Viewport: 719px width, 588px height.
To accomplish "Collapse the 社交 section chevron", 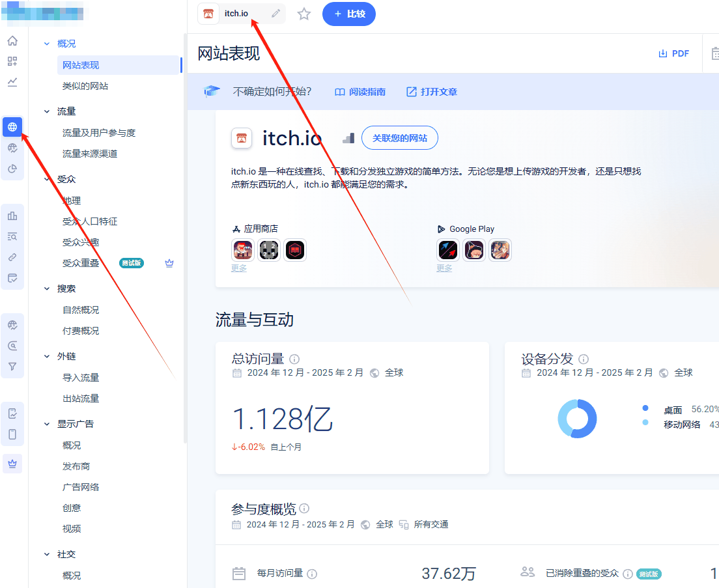I will click(47, 555).
